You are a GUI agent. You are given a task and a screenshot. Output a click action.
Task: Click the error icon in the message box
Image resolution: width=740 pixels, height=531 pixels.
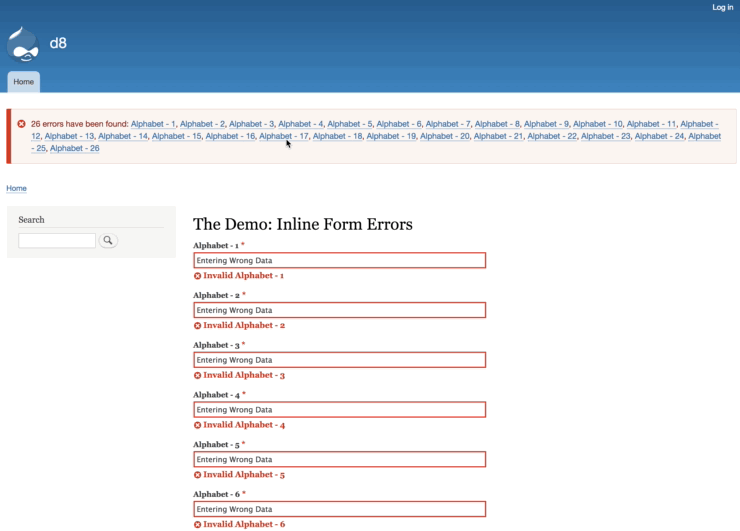tap(21, 124)
